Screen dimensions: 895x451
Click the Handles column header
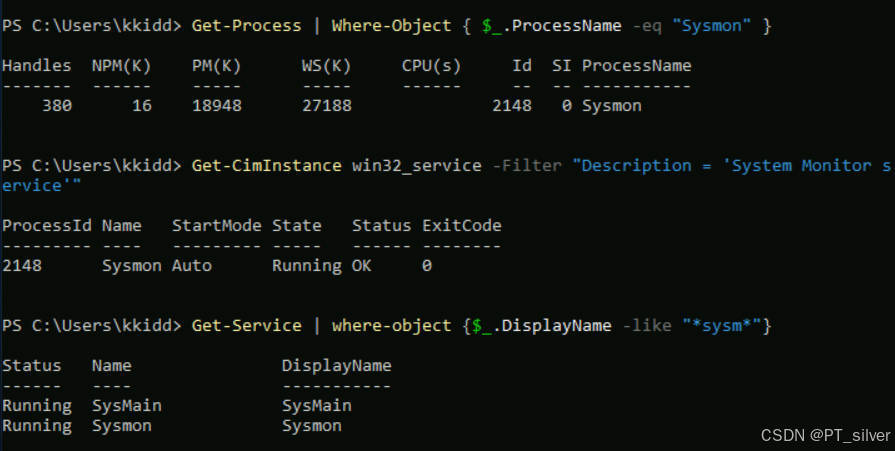tap(37, 66)
